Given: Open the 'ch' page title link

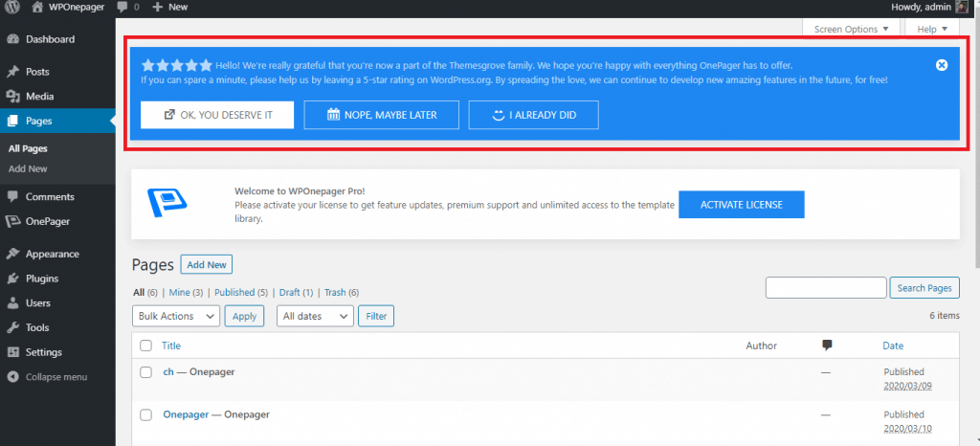Looking at the screenshot, I should 168,372.
